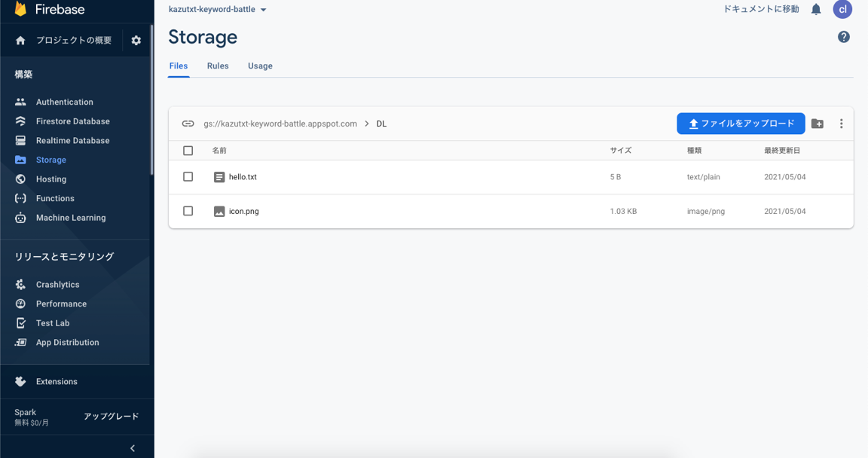Switch to the Rules tab

[218, 66]
